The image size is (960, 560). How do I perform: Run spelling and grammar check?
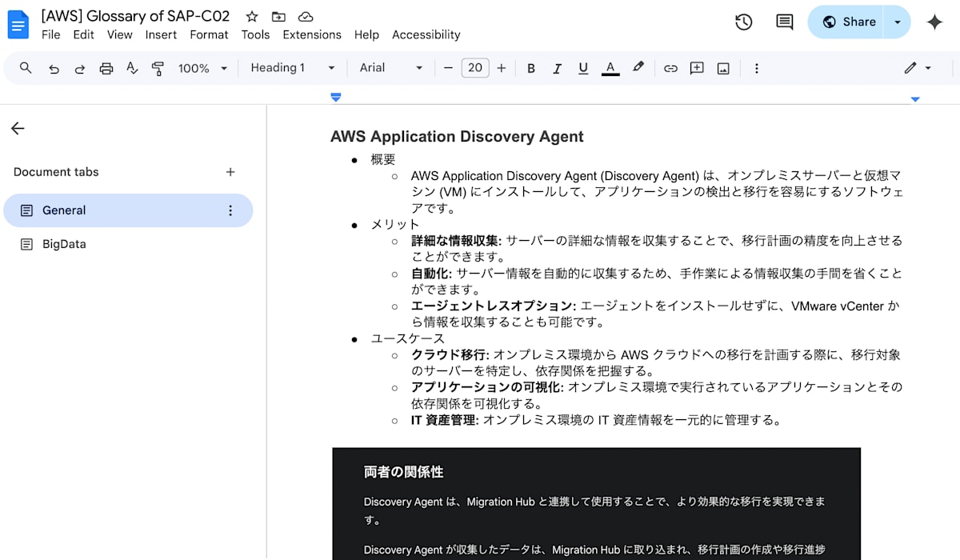pos(132,69)
